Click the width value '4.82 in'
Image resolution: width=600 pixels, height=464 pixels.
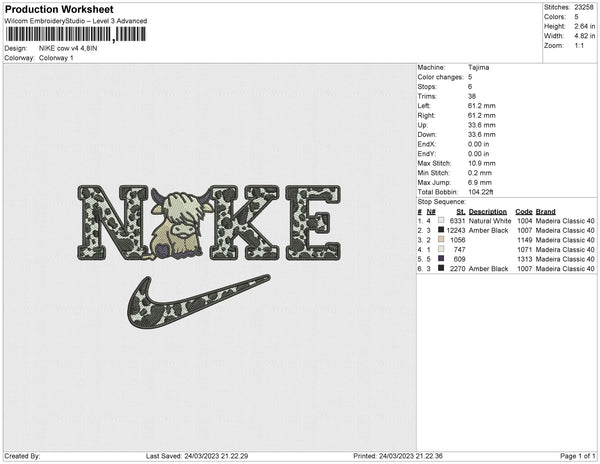coord(585,36)
